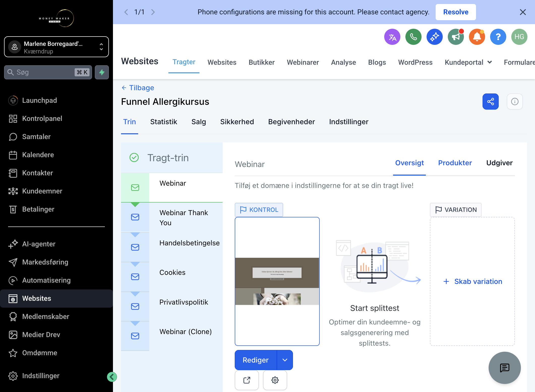Open the Rediger button dropdown arrow
Image resolution: width=535 pixels, height=392 pixels.
click(x=285, y=360)
